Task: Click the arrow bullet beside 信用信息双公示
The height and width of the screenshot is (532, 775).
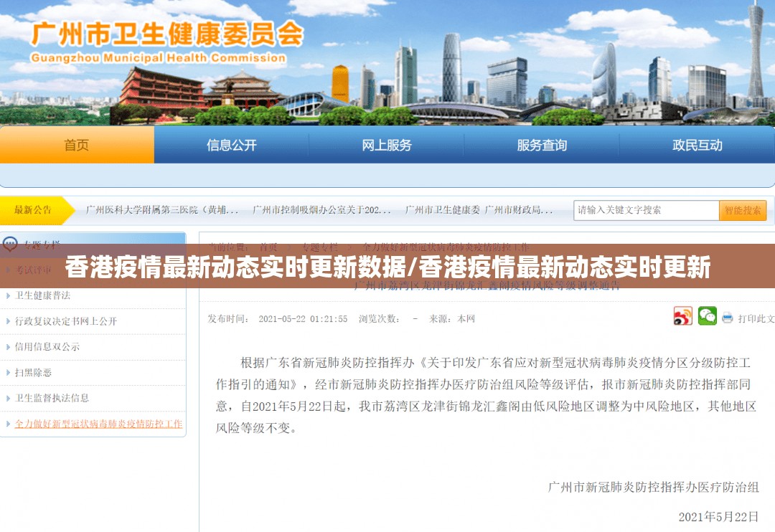Action: [x=8, y=347]
